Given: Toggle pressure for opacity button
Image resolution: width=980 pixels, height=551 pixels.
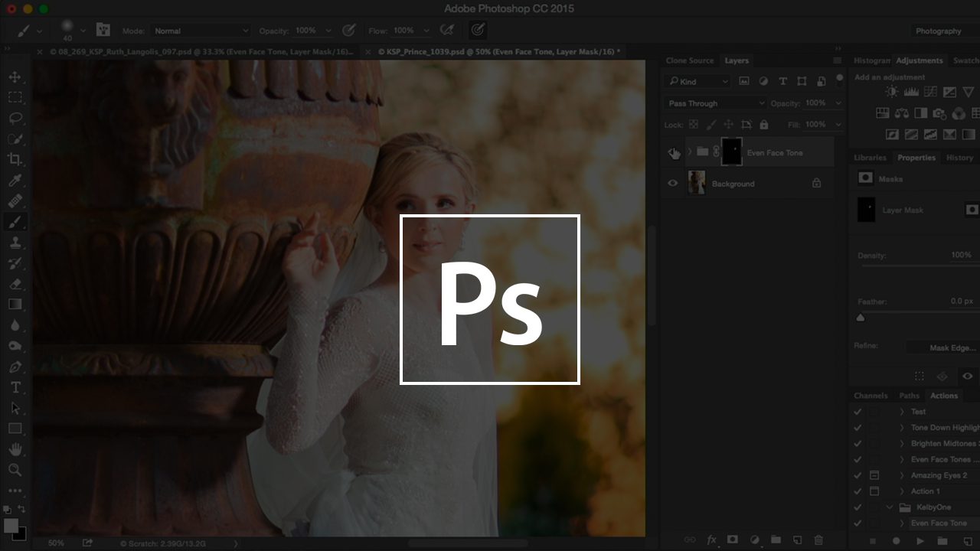Looking at the screenshot, I should 349,31.
